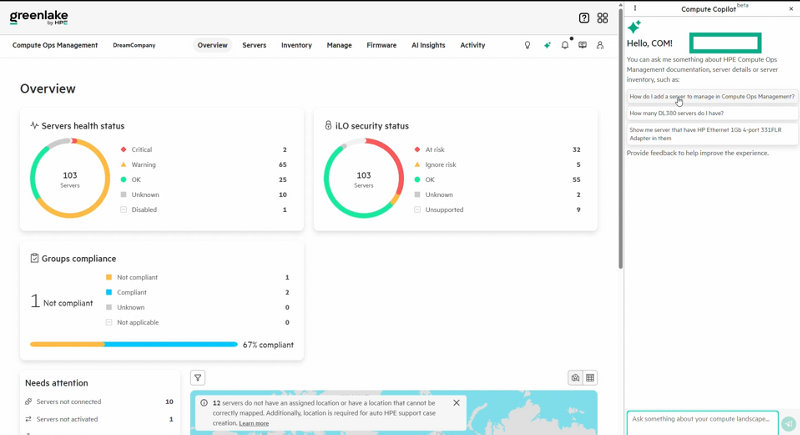This screenshot has height=435, width=800.
Task: Click the DreamCompany workspace name
Action: [x=134, y=45]
